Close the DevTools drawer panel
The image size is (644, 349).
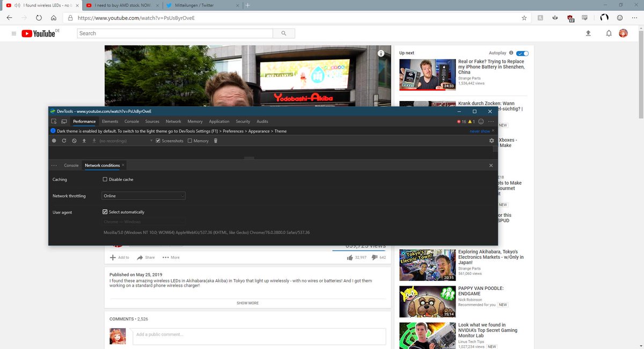(x=491, y=165)
